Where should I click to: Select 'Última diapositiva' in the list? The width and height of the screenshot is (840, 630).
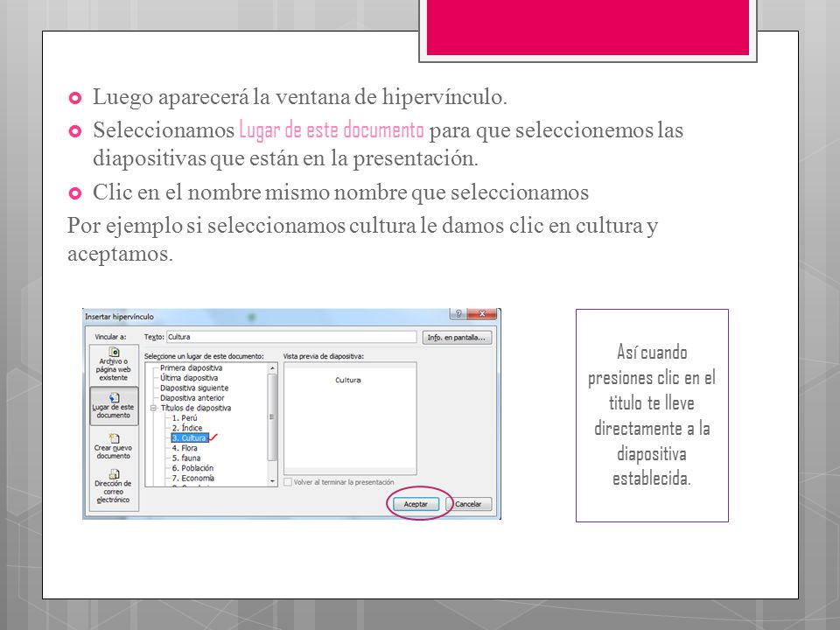(189, 378)
